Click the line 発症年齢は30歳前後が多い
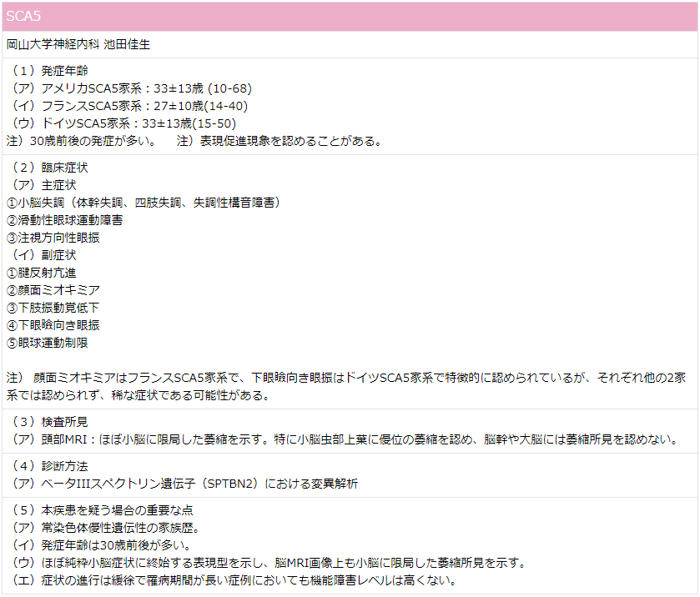Viewport: 700px width, 597px height. (99, 544)
